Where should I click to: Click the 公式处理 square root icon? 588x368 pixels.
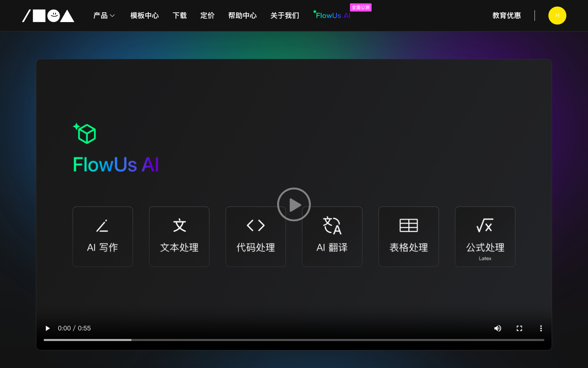(485, 225)
